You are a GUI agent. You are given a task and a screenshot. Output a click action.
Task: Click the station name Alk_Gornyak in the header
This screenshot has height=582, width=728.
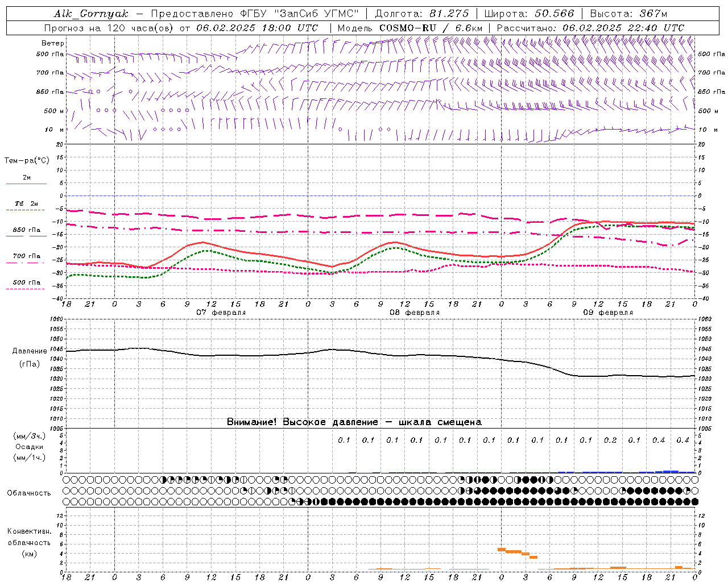91,14
